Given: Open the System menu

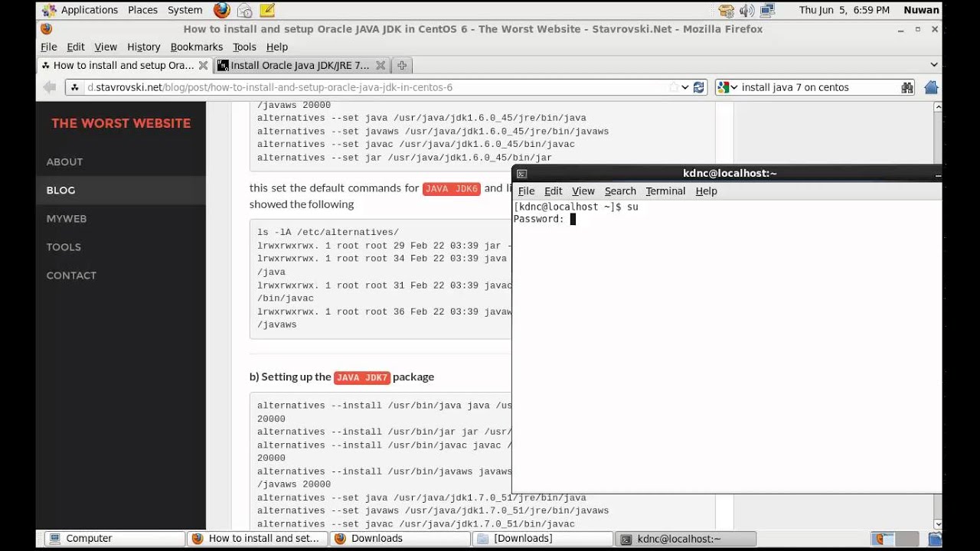Looking at the screenshot, I should (185, 10).
